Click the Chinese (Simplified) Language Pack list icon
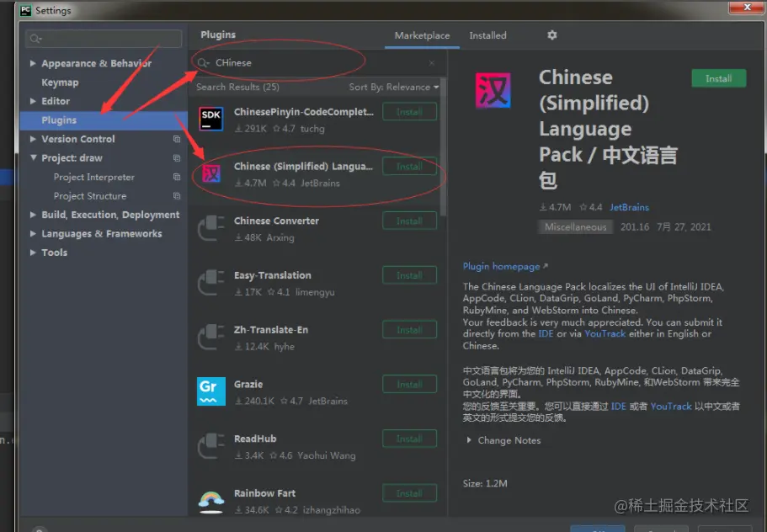Screen dimensions: 767x532 [x=211, y=173]
